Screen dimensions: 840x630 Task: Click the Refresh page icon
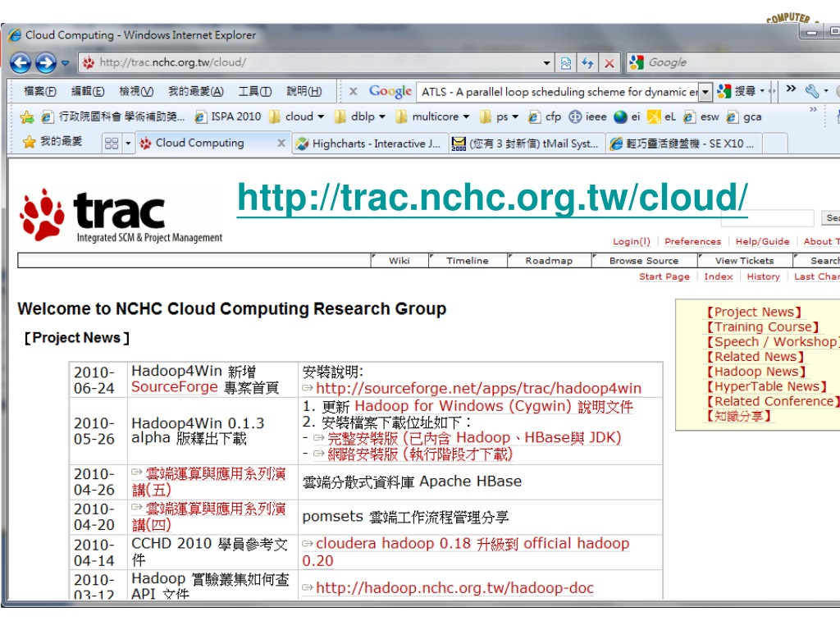pyautogui.click(x=587, y=62)
